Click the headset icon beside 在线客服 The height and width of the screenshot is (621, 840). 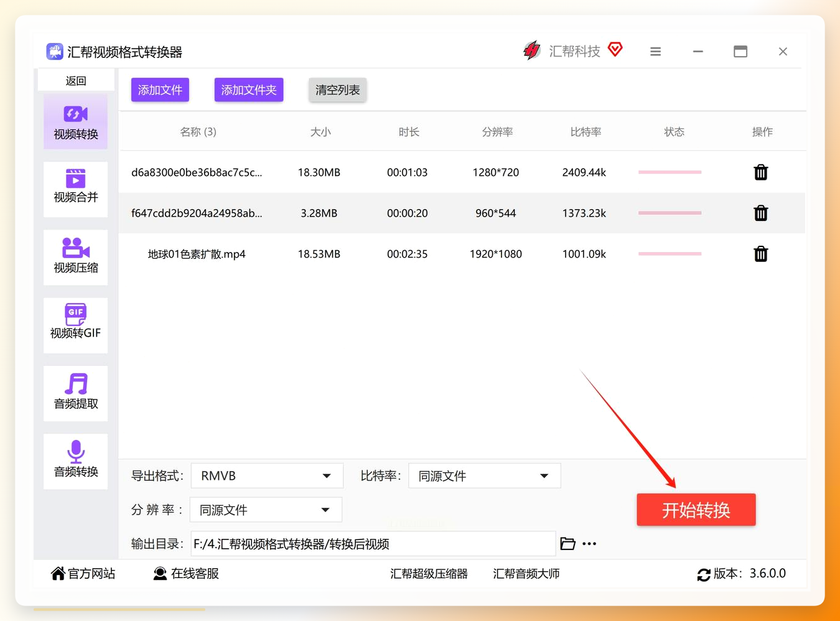pos(160,574)
